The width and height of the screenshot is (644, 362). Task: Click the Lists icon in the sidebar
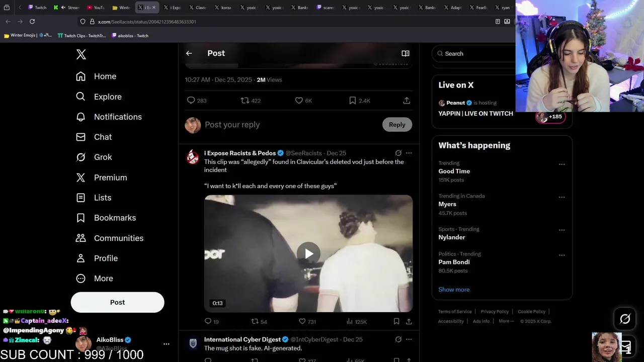pyautogui.click(x=80, y=198)
